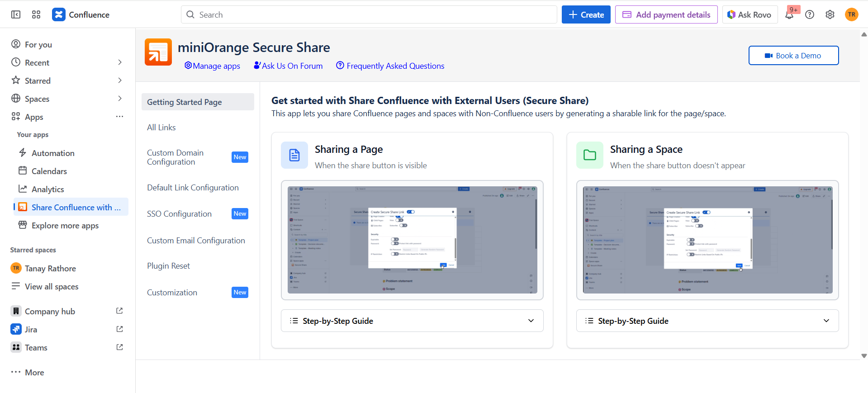Open the Ask Us On Forum link
The image size is (868, 393).
coord(288,66)
